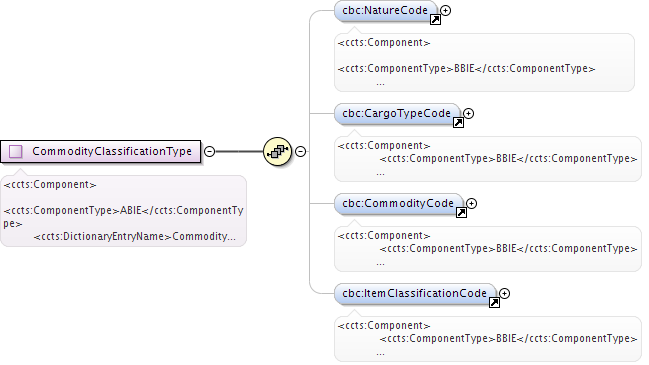Click the reference arrow icon on cbc:ItemClassificationCode
Image resolution: width=649 pixels, height=365 pixels.
[x=494, y=303]
